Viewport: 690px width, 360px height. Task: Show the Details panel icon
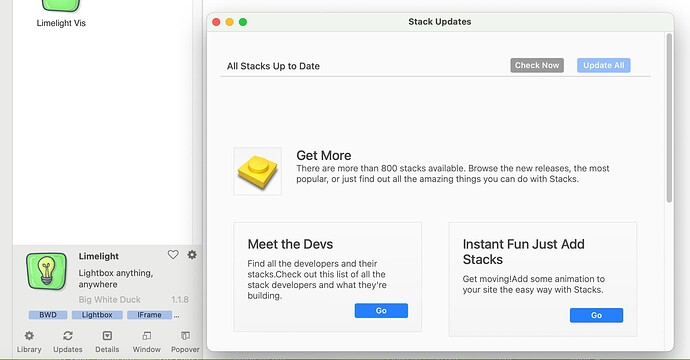pos(107,336)
